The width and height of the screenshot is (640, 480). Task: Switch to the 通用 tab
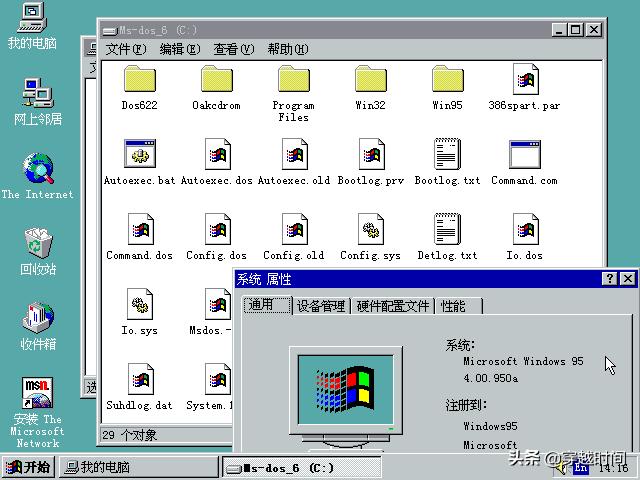[267, 305]
